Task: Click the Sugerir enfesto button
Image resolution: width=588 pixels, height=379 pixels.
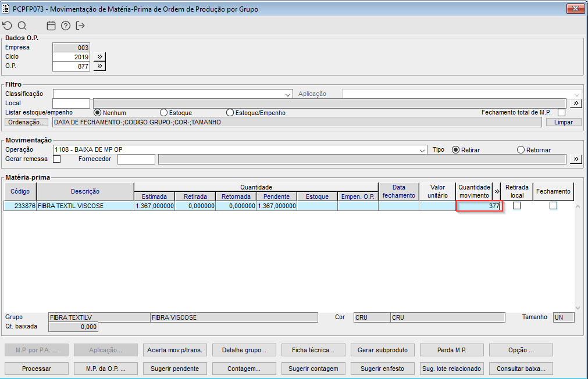Action: tap(383, 369)
